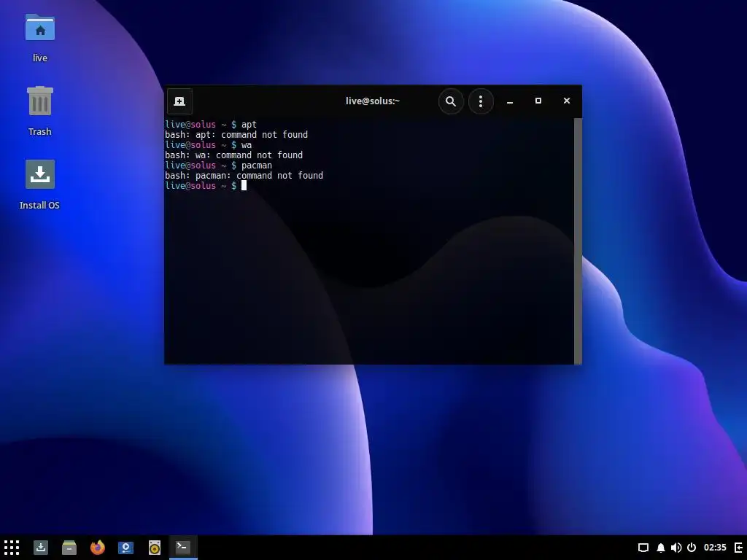Click the 'Trash' label text
Viewport: 747px width, 560px height.
39,131
